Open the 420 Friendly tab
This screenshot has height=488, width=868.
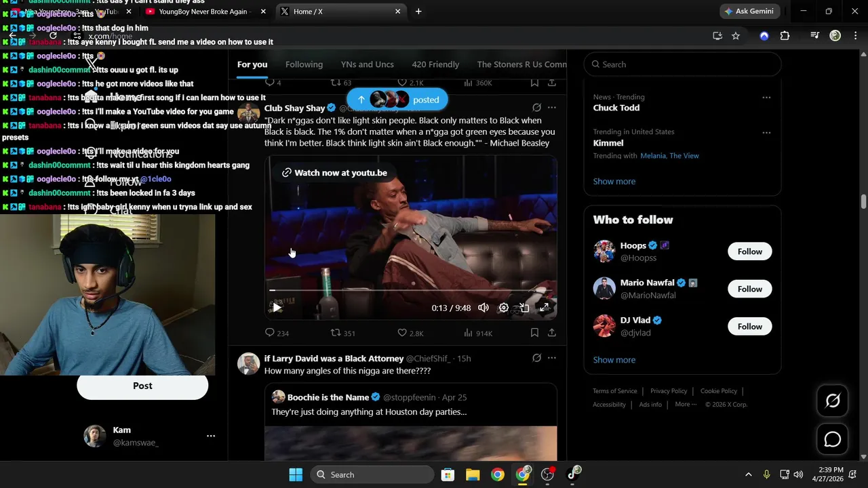(435, 64)
